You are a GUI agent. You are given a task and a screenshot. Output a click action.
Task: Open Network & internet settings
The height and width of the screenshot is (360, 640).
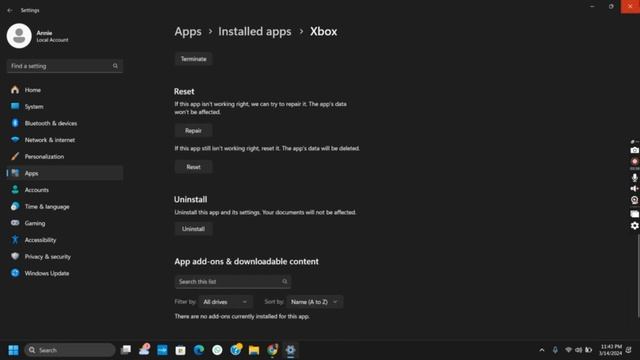64,140
